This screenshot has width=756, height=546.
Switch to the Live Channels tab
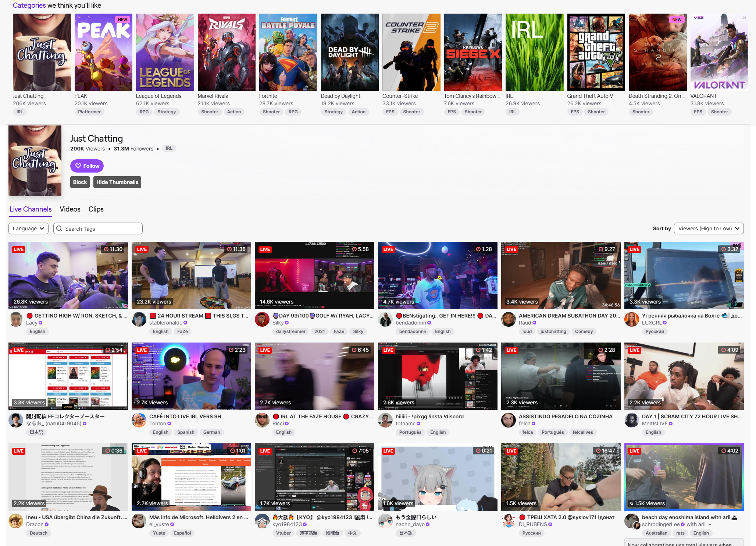pos(31,209)
